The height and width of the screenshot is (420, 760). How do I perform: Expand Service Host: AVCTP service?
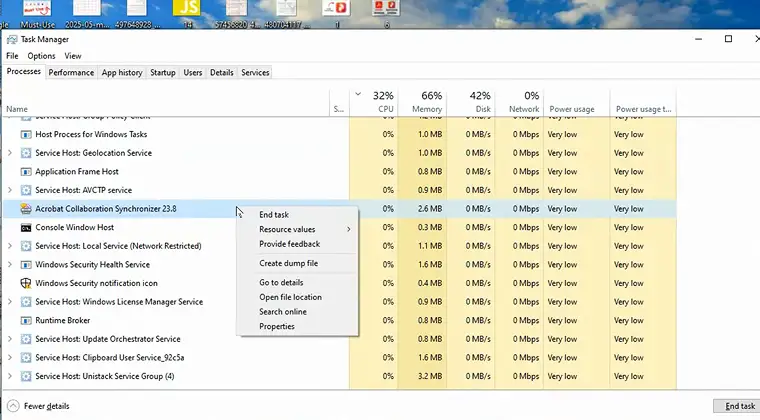[x=10, y=190]
